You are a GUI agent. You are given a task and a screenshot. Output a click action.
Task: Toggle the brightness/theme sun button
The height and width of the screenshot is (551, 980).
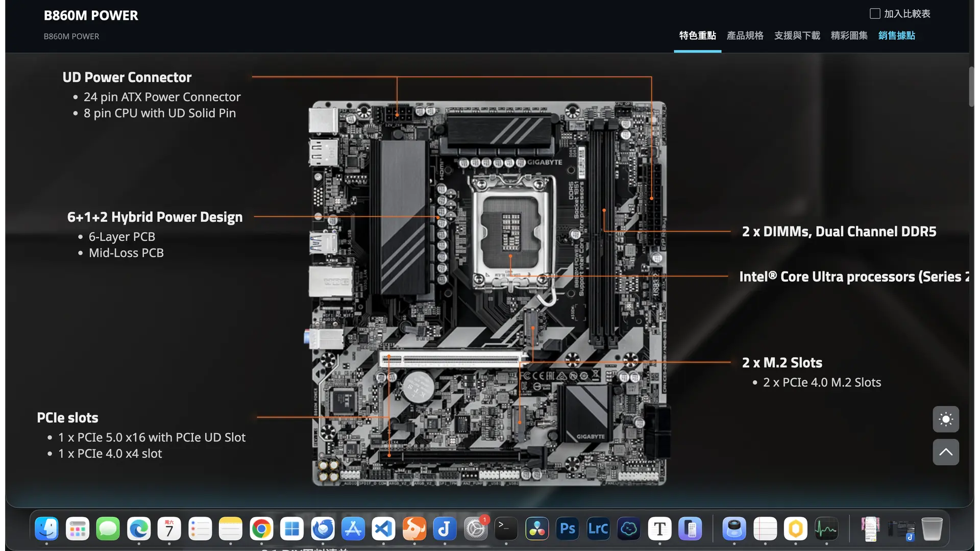[x=945, y=419]
